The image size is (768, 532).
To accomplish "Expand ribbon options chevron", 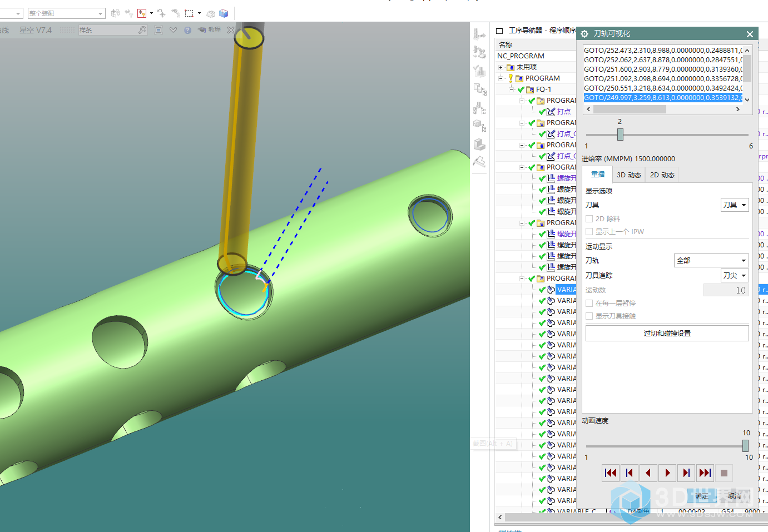I will pos(174,30).
